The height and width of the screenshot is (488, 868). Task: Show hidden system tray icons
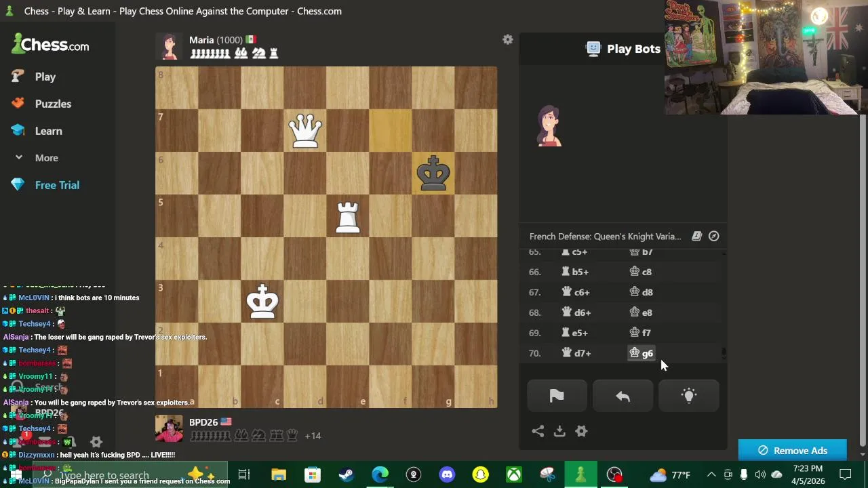711,474
